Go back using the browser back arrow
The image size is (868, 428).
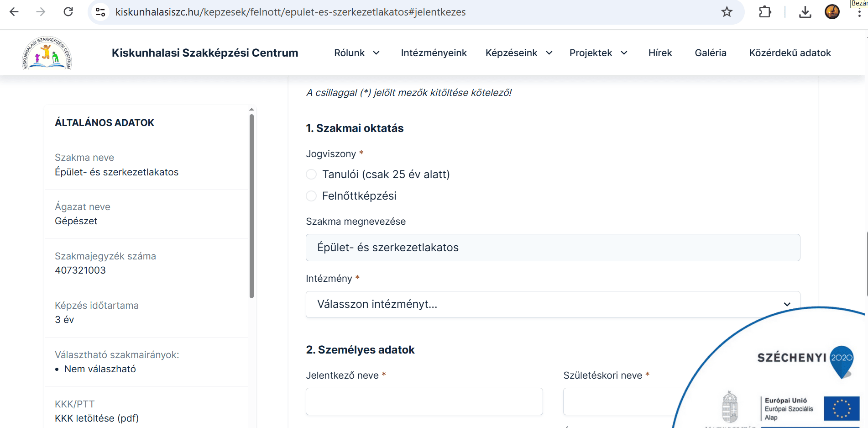(x=14, y=12)
